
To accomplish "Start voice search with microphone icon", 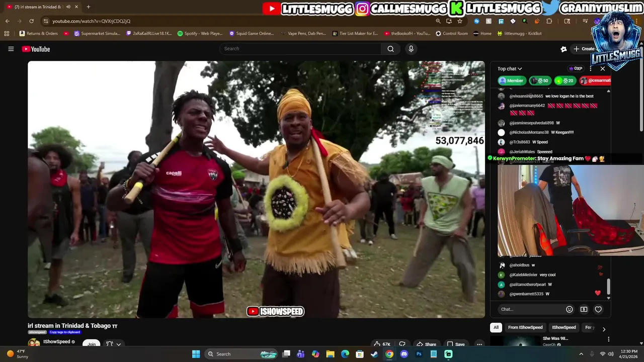I will pyautogui.click(x=411, y=49).
